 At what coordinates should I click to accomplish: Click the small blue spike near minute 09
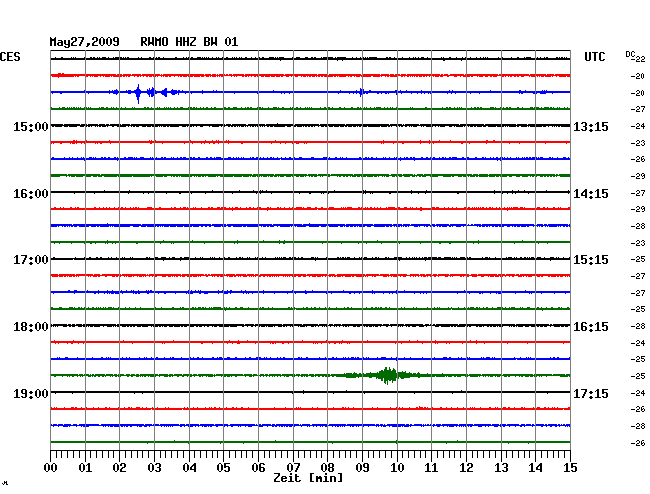[361, 92]
